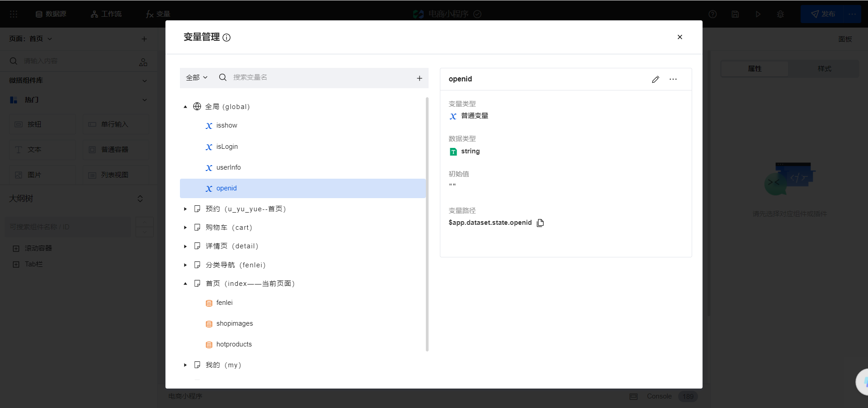The height and width of the screenshot is (408, 868).
Task: Select the shopimages data variable
Action: pyautogui.click(x=234, y=323)
